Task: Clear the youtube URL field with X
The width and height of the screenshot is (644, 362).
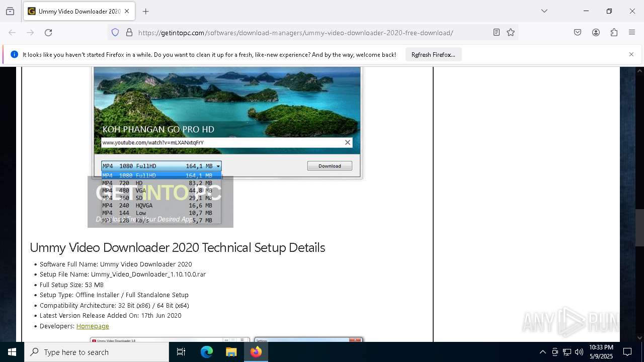Action: (x=348, y=142)
